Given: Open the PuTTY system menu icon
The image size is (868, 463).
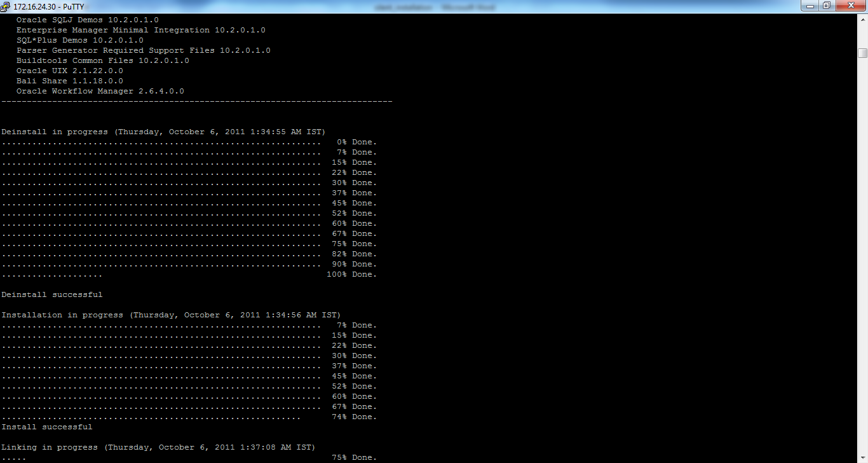Looking at the screenshot, I should click(6, 6).
